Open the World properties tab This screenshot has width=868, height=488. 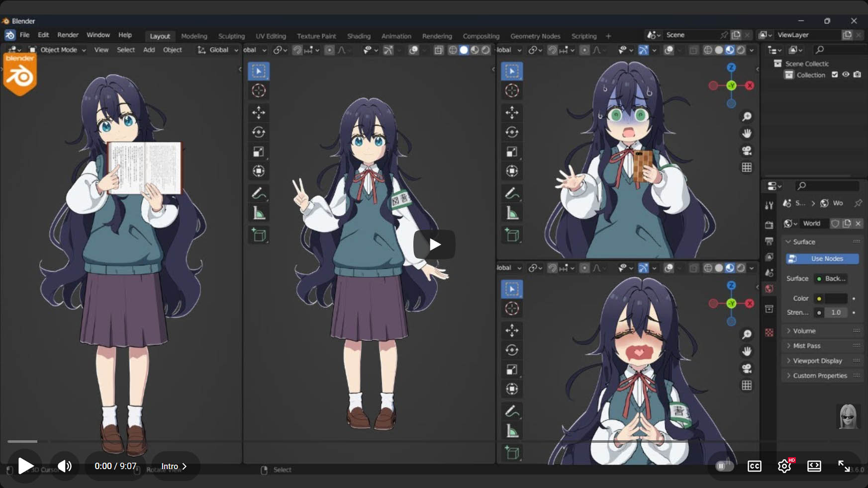[769, 289]
